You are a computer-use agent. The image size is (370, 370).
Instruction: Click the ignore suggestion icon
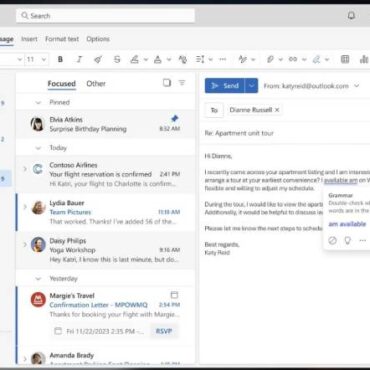pos(332,240)
